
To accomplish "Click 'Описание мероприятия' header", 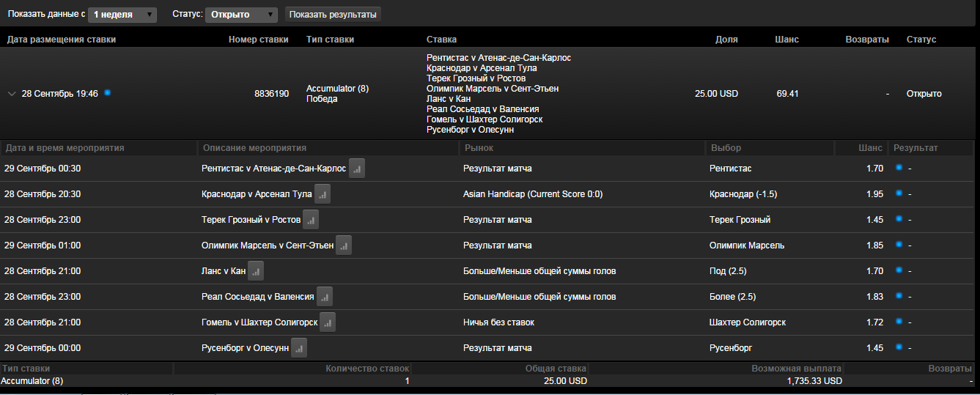I will (x=254, y=148).
